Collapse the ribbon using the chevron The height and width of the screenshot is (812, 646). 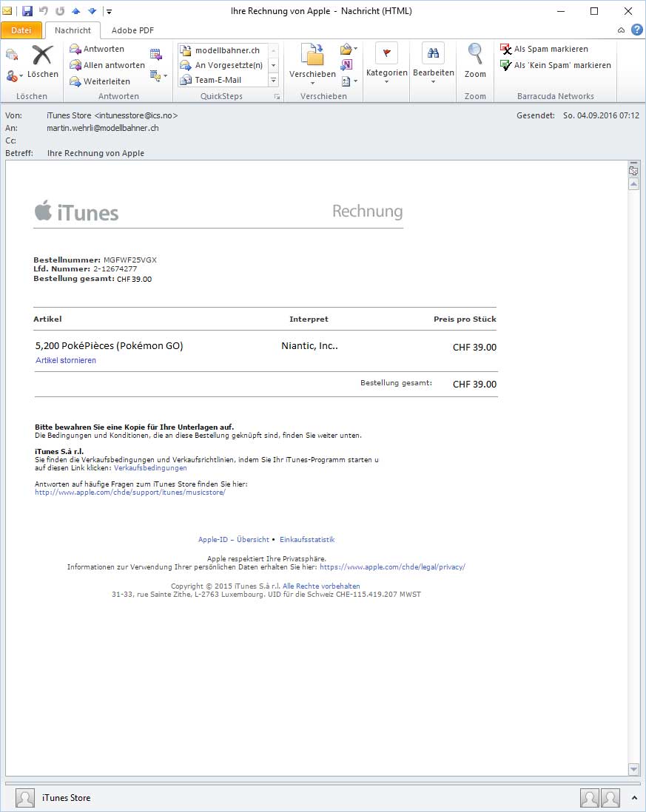click(622, 30)
